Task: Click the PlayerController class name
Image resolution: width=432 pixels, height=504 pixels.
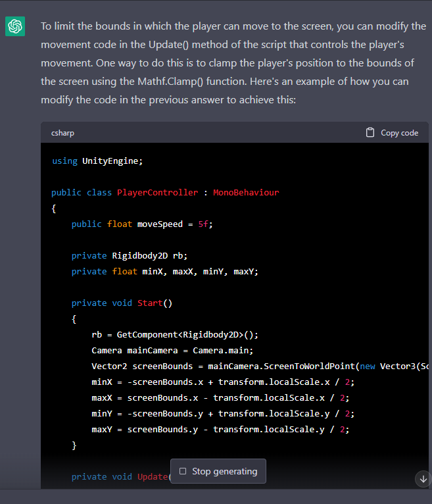Action: point(157,192)
